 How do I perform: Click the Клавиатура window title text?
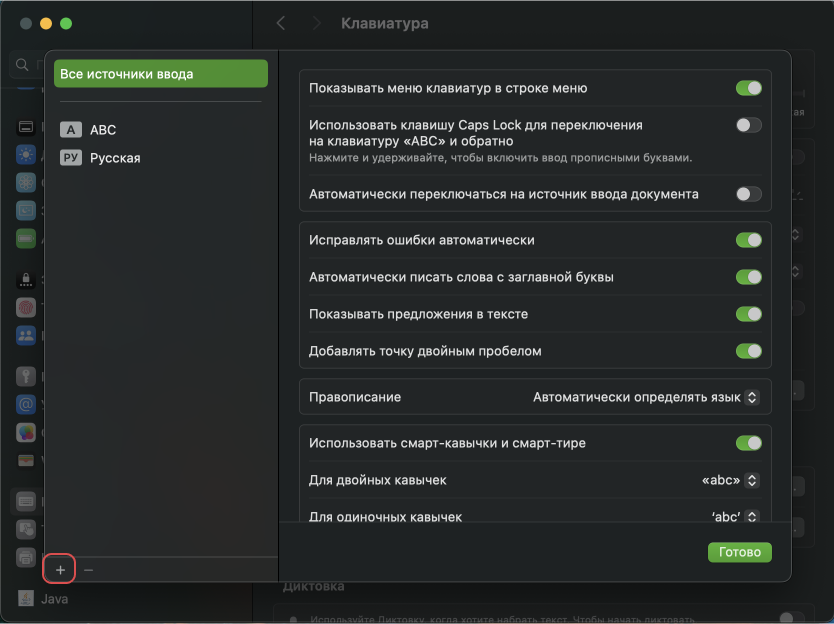[x=385, y=23]
